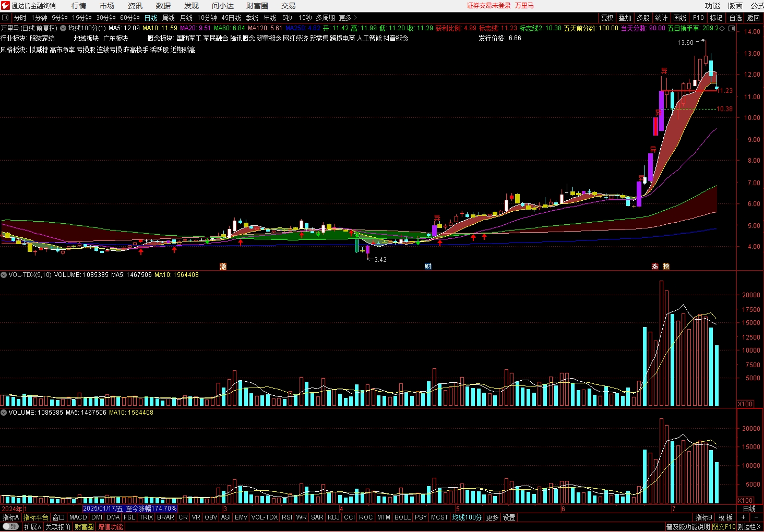The height and width of the screenshot is (532, 764).
Task: Select 月线 monthly period tab
Action: (186, 18)
